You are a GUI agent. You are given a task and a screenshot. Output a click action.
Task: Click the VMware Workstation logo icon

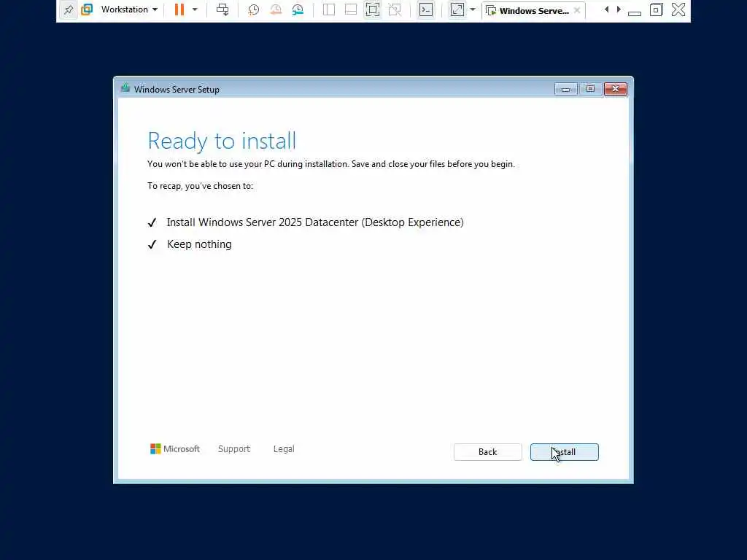[87, 9]
